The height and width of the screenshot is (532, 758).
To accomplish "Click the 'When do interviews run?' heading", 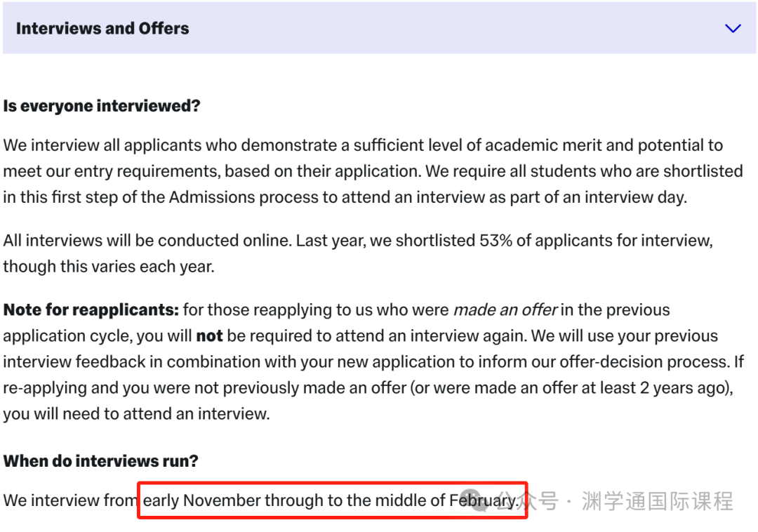I will coord(100,461).
